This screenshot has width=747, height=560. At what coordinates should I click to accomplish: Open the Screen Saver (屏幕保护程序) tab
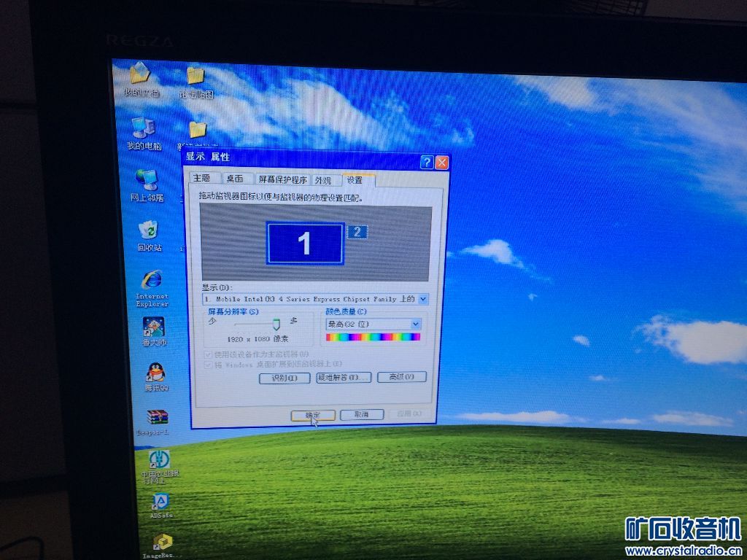tap(283, 179)
